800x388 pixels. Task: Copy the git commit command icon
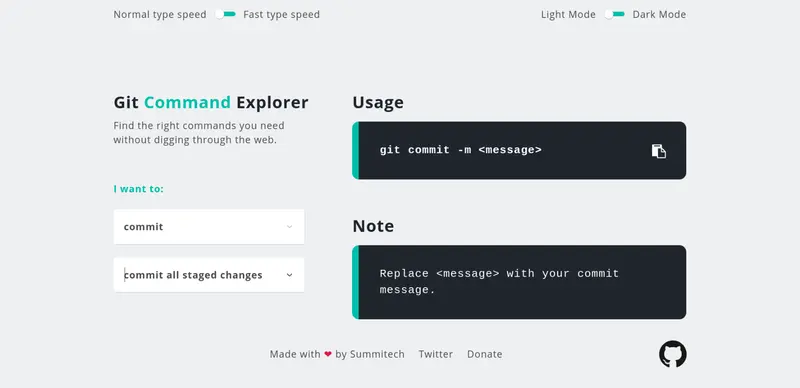(x=659, y=151)
